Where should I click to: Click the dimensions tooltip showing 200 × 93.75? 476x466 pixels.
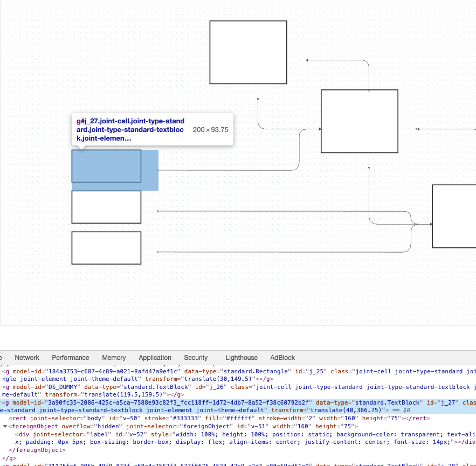point(210,129)
